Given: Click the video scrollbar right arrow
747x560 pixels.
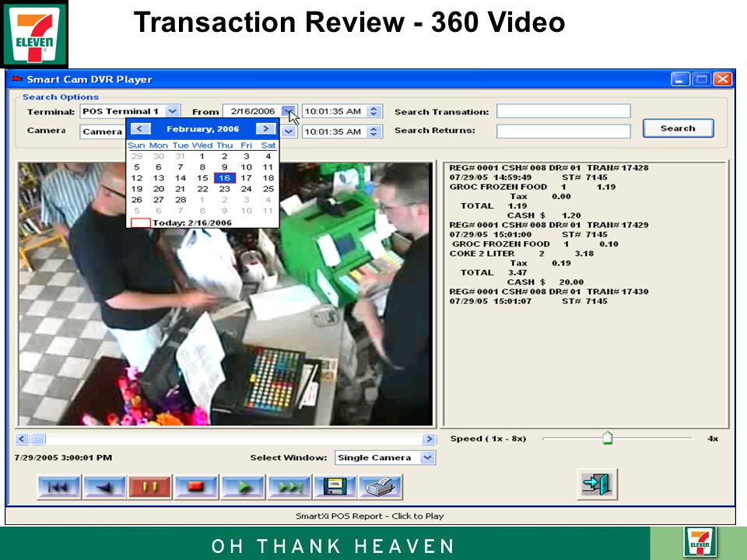Looking at the screenshot, I should point(429,439).
